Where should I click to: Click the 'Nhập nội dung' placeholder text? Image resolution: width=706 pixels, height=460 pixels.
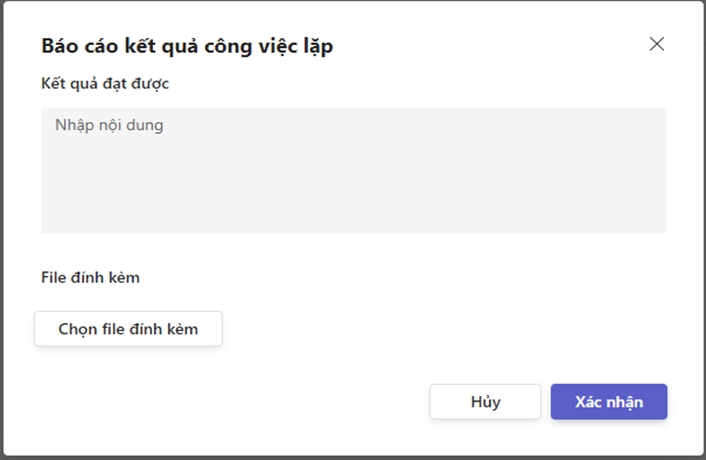(109, 126)
